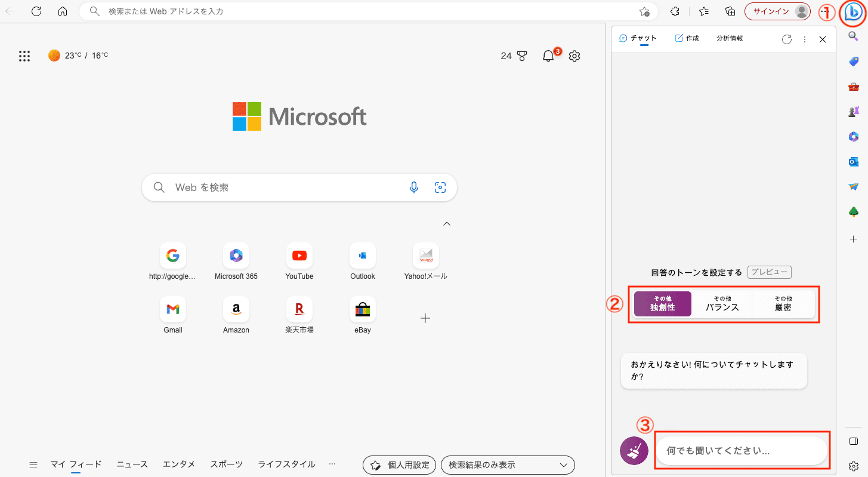Collapse quick links with chevron up

coord(447,224)
